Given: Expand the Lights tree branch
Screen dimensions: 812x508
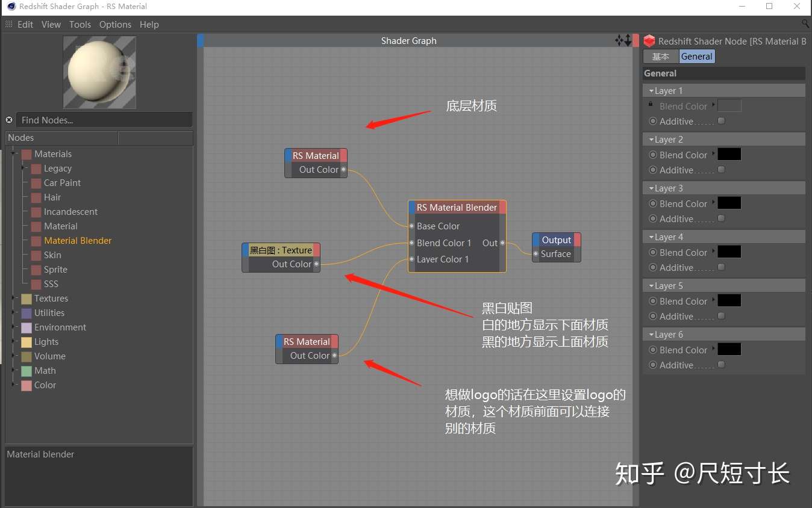Looking at the screenshot, I should 14,342.
